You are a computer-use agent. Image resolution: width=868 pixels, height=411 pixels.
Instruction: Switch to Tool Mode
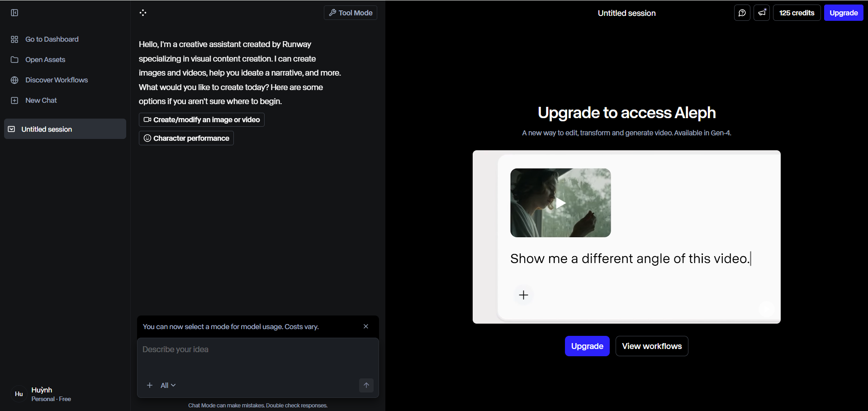(351, 13)
